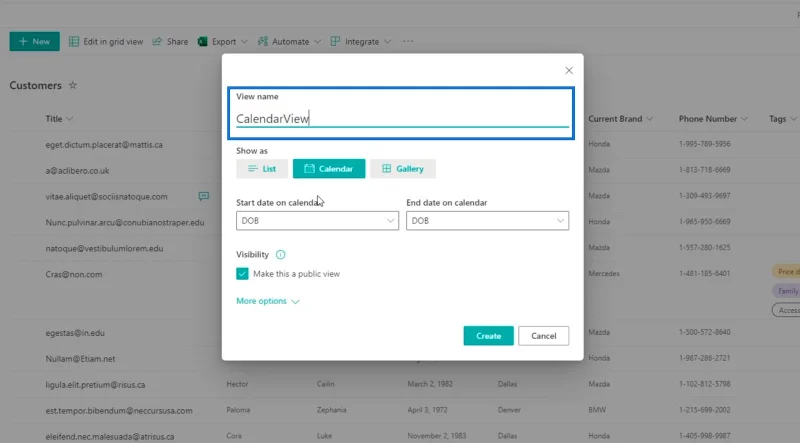Click the Visibility info icon

pyautogui.click(x=281, y=254)
